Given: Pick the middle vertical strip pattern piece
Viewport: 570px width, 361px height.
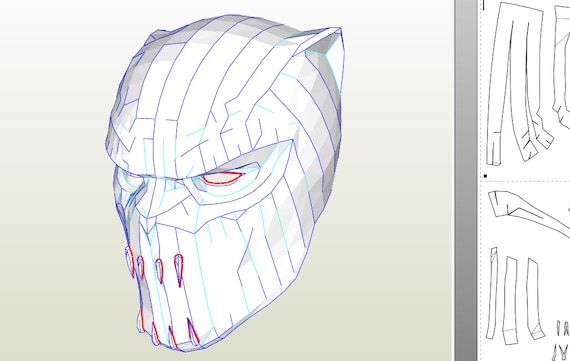Looking at the screenshot, I should [x=510, y=300].
